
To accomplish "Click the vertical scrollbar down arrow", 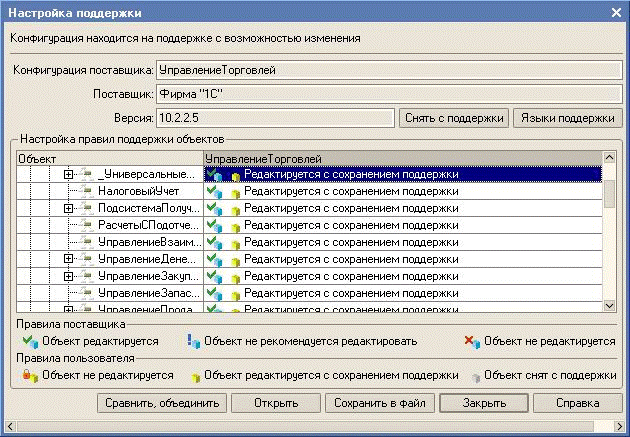I will click(609, 306).
